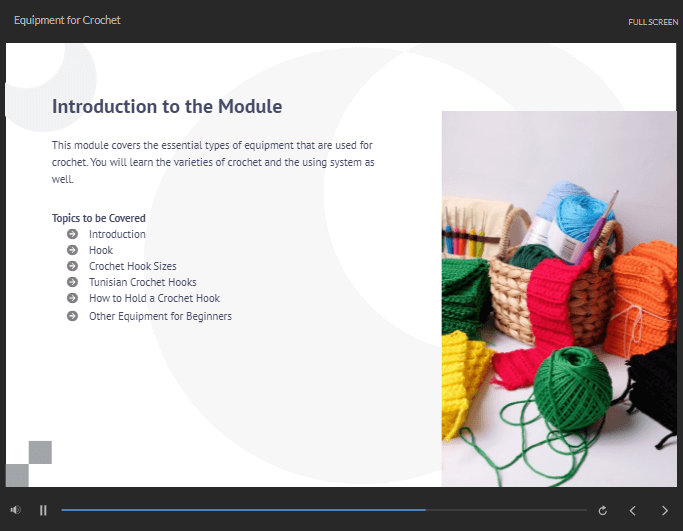Click the crochet yarn basket photo

pyautogui.click(x=559, y=299)
